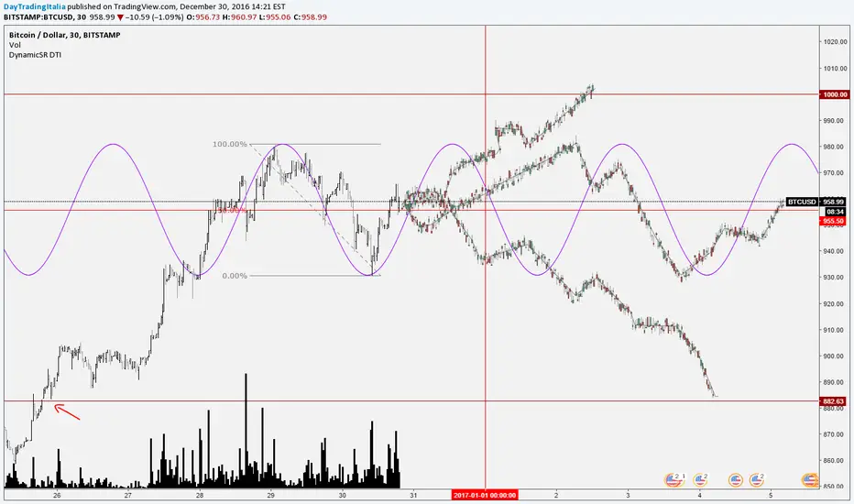Click the 900.00 price axis label
Image resolution: width=854 pixels, height=504 pixels.
(836, 356)
